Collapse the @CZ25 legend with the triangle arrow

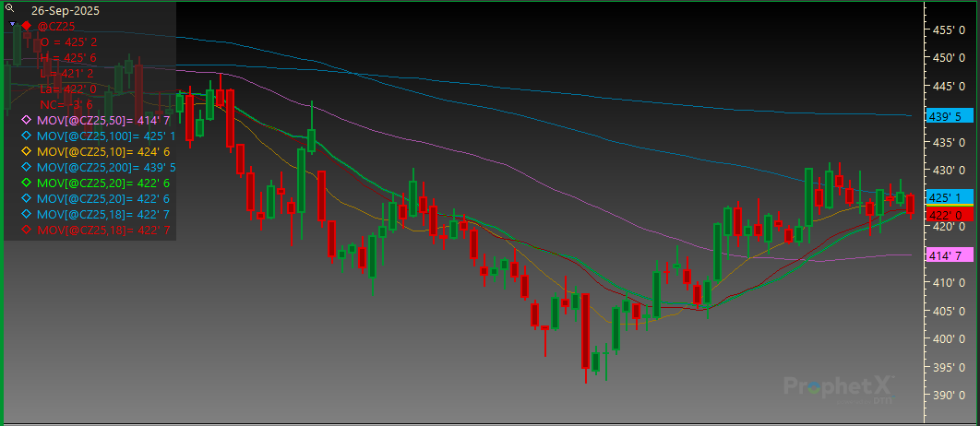point(12,25)
